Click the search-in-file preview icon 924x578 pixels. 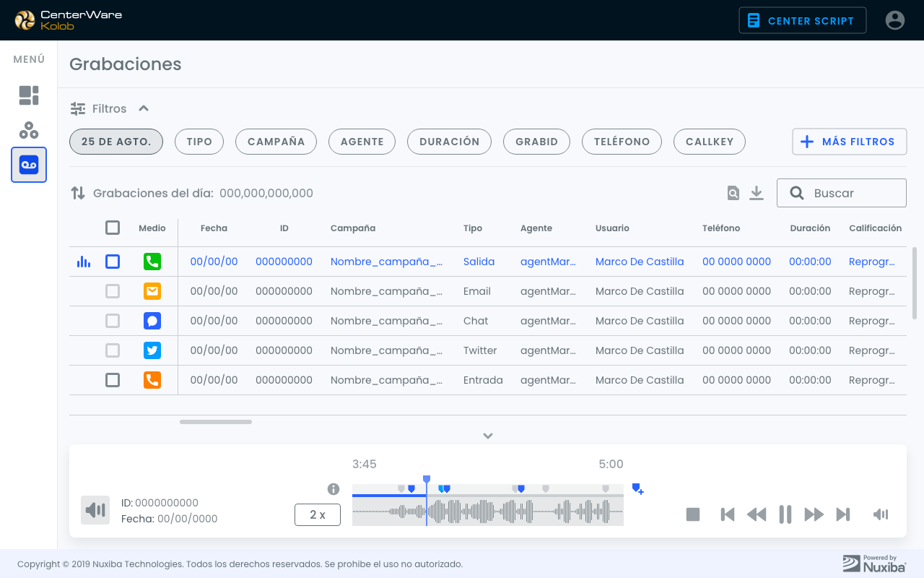pos(733,193)
